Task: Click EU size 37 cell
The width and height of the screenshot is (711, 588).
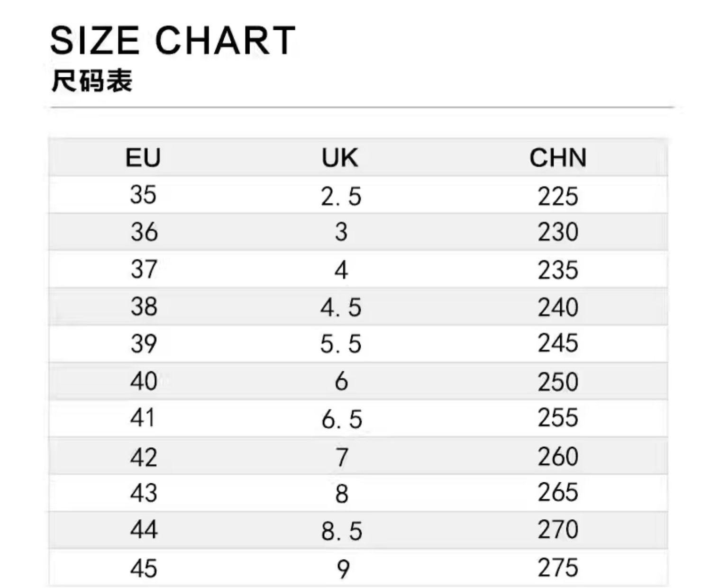Action: click(x=144, y=270)
